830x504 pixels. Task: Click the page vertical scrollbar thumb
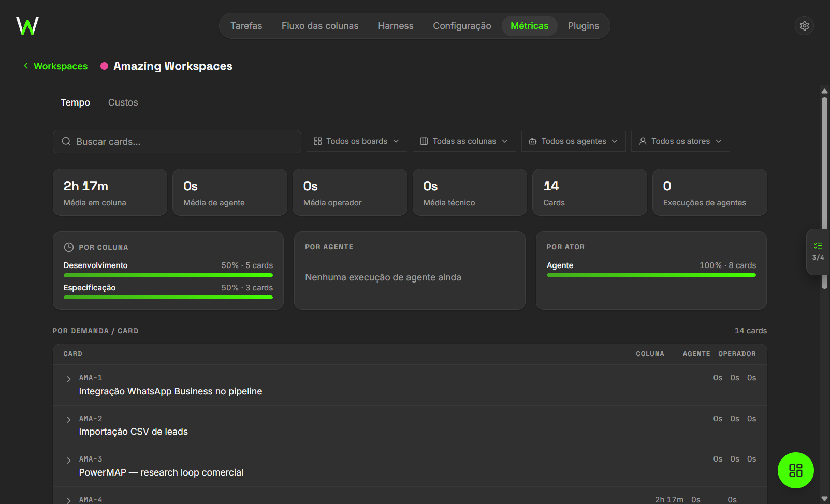(824, 192)
